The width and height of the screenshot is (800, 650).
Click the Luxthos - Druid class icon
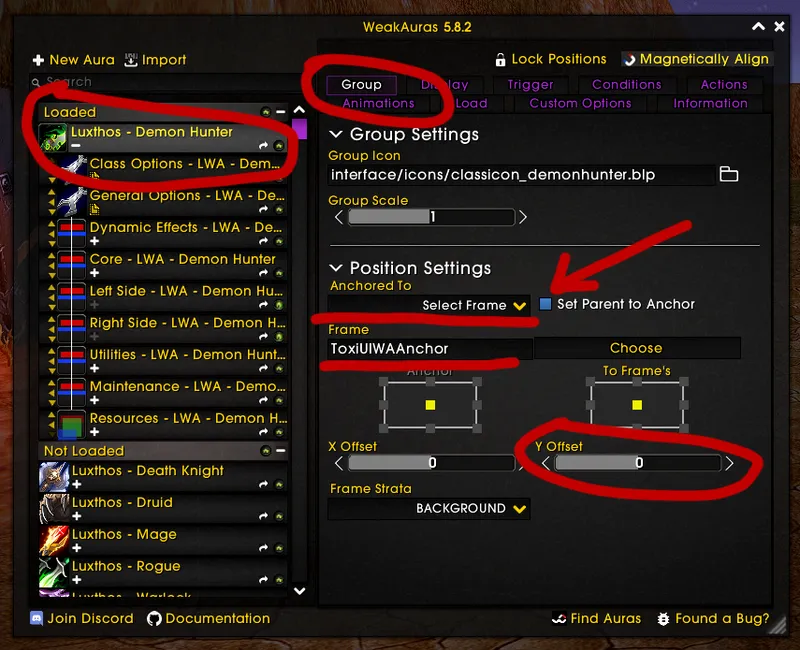[x=54, y=509]
